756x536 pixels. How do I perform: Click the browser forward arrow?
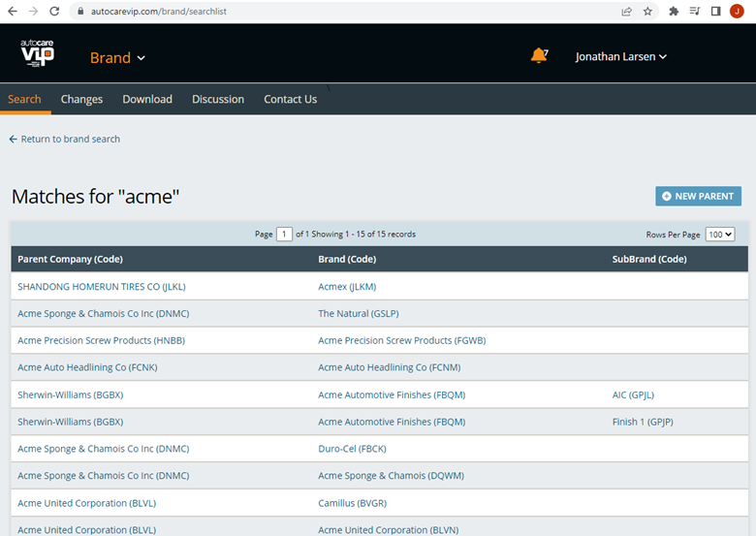33,11
